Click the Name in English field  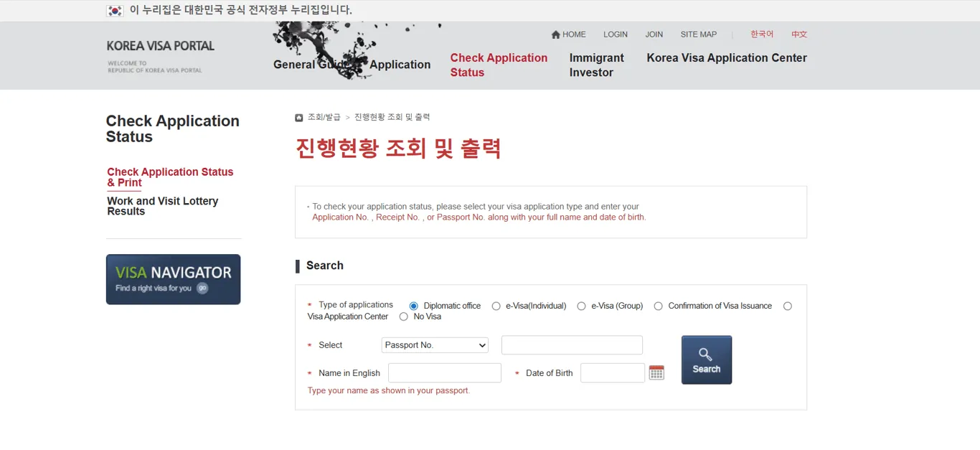pos(444,373)
